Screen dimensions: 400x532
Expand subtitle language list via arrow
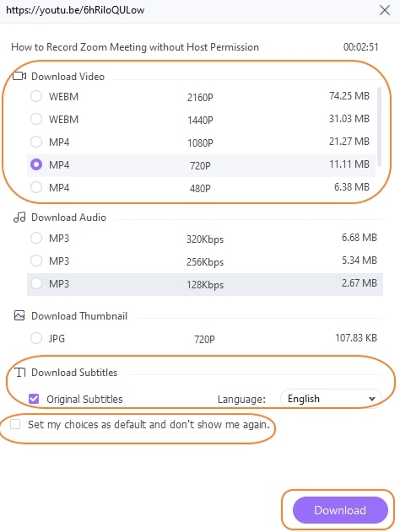[x=372, y=399]
